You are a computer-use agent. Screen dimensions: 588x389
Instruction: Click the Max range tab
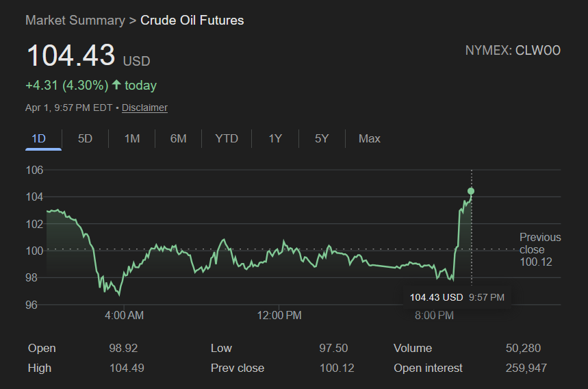pyautogui.click(x=369, y=138)
